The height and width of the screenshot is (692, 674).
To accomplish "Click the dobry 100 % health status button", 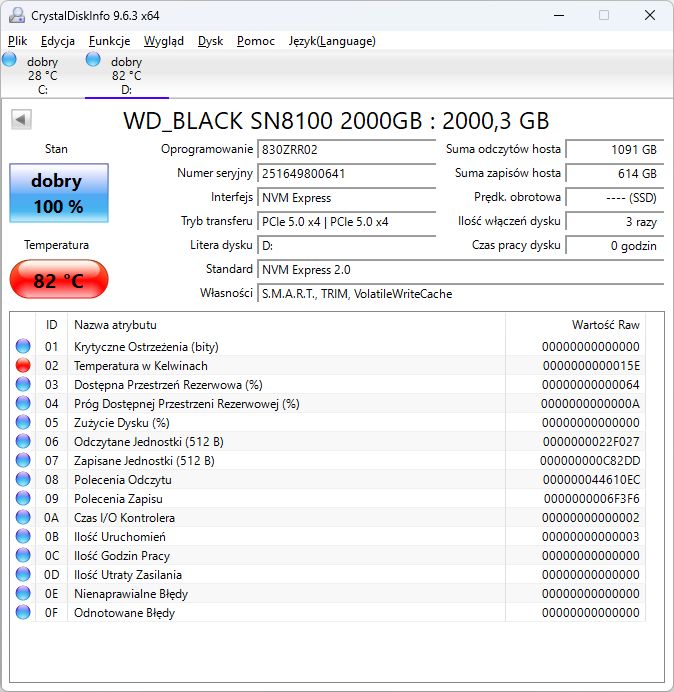I will pyautogui.click(x=59, y=193).
